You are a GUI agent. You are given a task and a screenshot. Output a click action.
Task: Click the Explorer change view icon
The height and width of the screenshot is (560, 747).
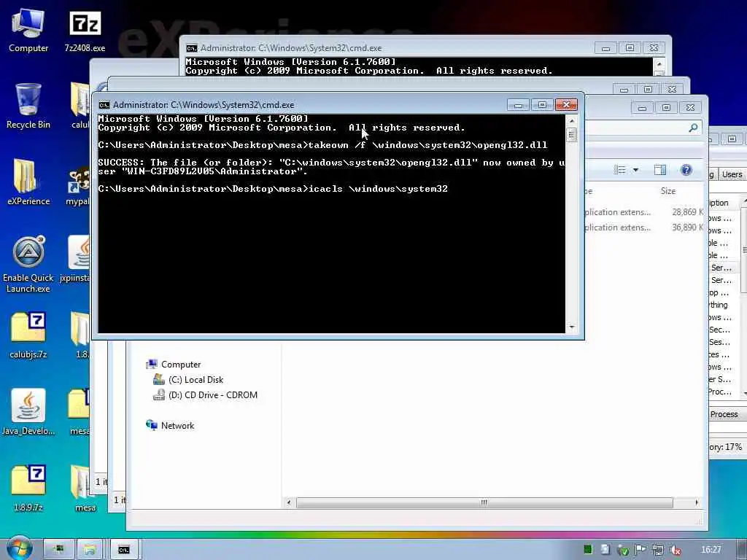(x=620, y=170)
